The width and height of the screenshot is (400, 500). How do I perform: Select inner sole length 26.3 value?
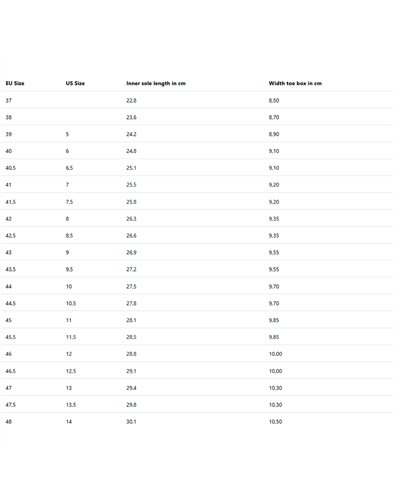click(x=131, y=219)
